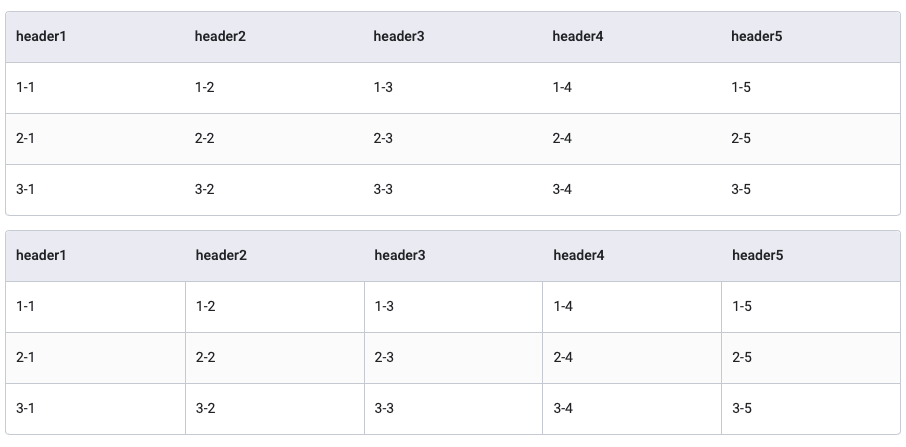The image size is (906, 447).
Task: Pick cell 2-1 in the bottom bordered table
Action: (x=26, y=358)
